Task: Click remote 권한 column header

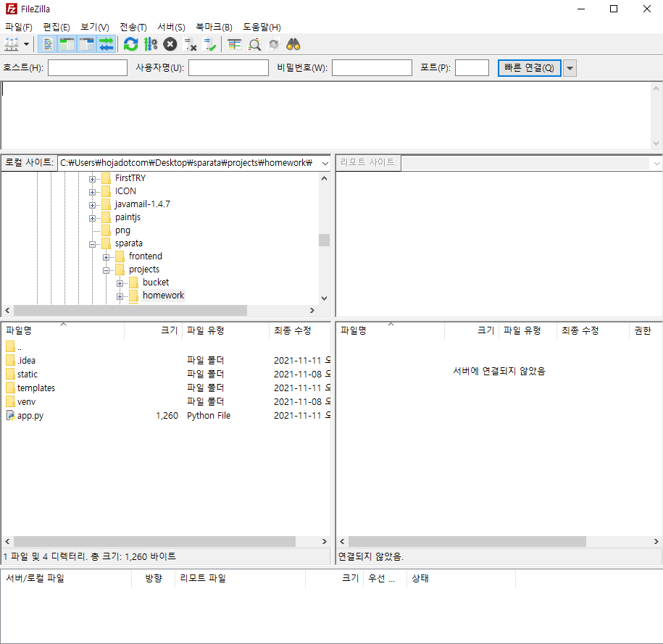Action: click(x=646, y=330)
